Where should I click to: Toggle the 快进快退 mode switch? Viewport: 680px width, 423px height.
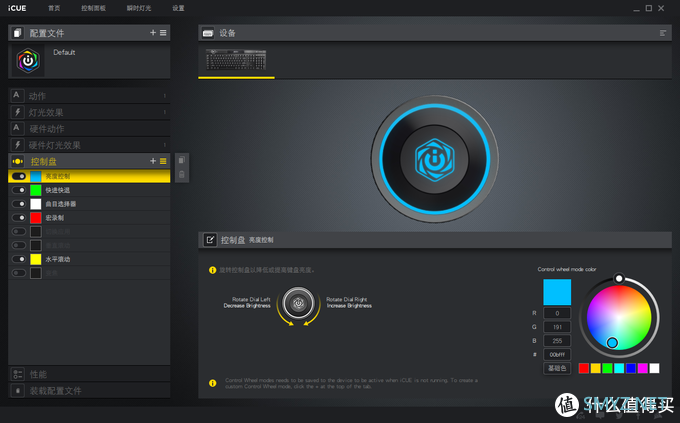(x=19, y=190)
